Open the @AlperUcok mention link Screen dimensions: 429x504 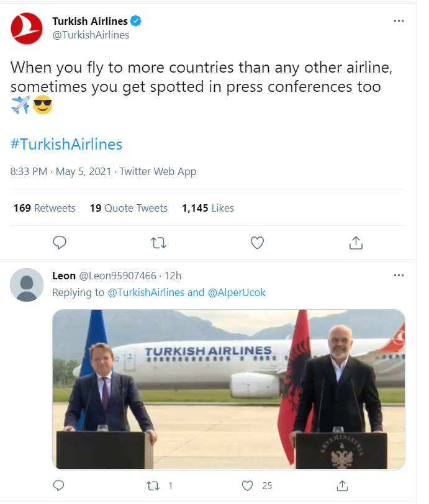tap(236, 292)
